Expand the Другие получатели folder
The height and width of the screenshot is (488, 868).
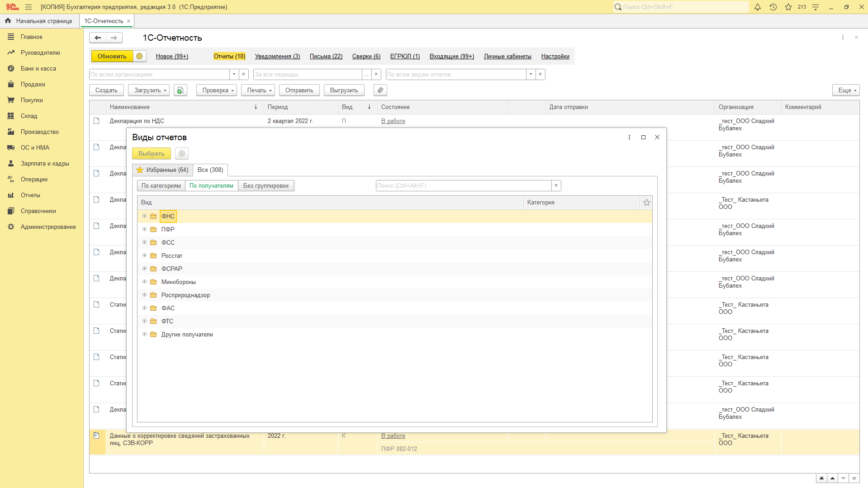tap(145, 334)
